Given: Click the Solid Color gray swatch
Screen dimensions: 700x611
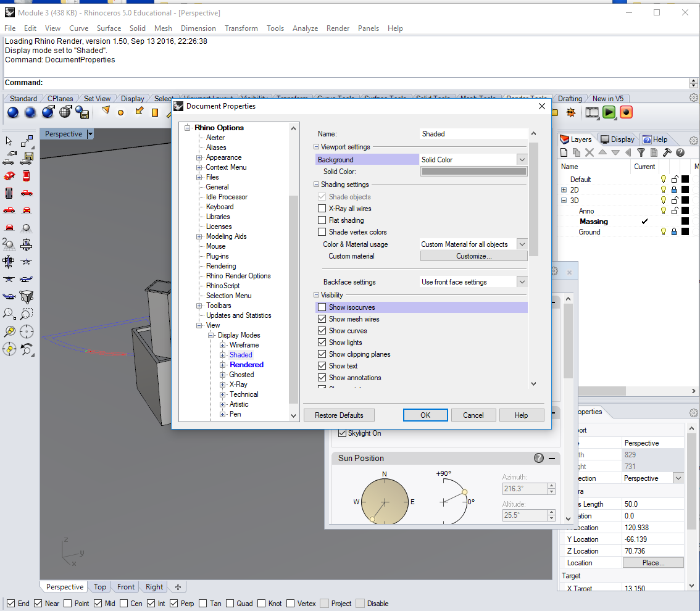Looking at the screenshot, I should click(x=473, y=172).
